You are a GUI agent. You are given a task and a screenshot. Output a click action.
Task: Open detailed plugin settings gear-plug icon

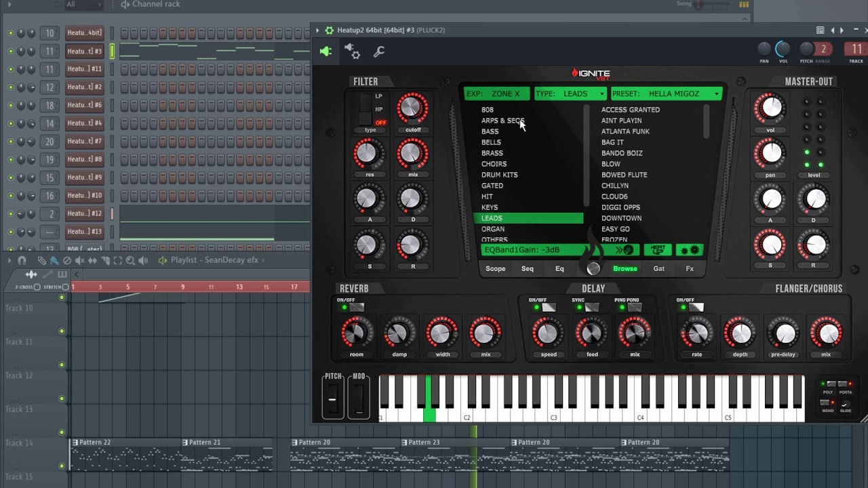pyautogui.click(x=352, y=51)
